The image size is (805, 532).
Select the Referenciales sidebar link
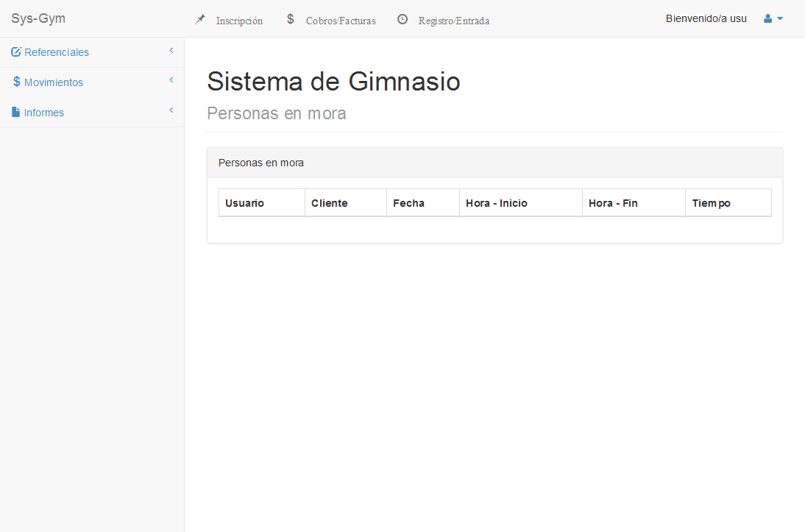tap(57, 52)
